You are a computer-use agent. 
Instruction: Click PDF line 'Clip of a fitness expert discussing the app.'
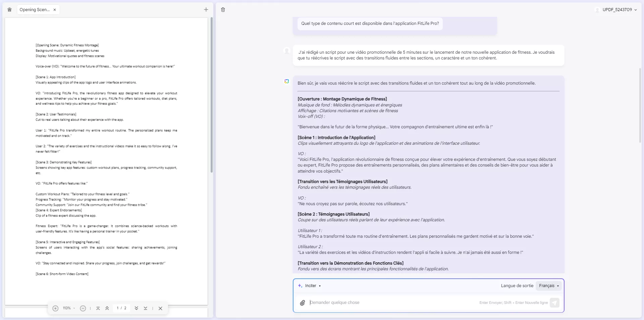pos(66,216)
